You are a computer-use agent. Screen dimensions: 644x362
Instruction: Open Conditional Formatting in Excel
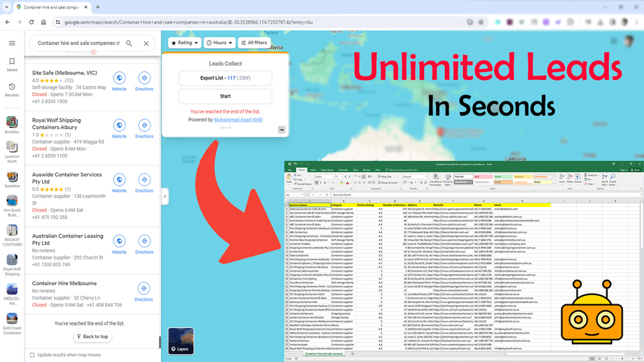[435, 180]
